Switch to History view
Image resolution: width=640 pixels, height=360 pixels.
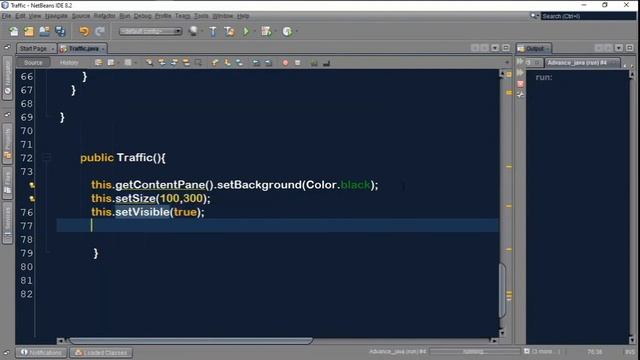(x=69, y=62)
